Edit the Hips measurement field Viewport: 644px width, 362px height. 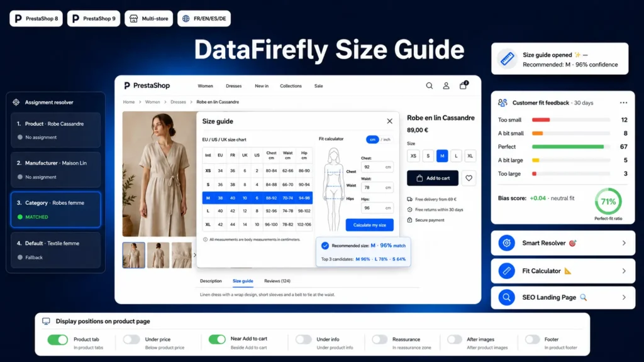pos(377,208)
